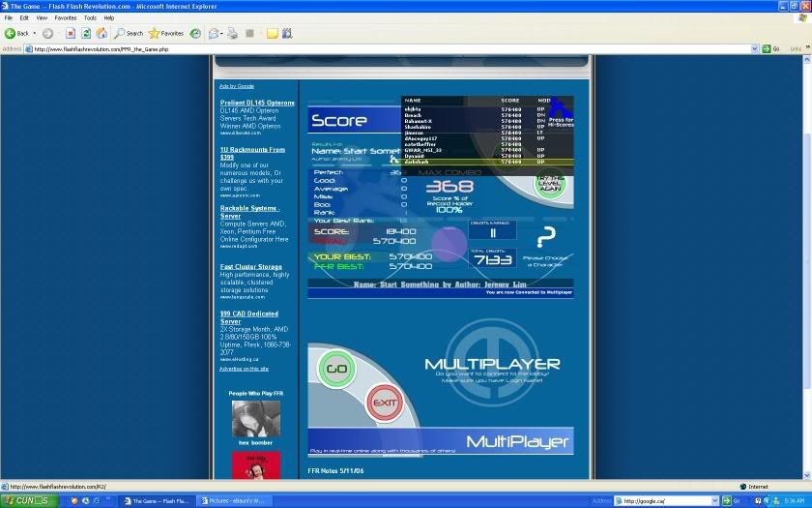Click the Fast Cluster Storage ad link
Viewport: 812px width, 508px height.
click(250, 266)
